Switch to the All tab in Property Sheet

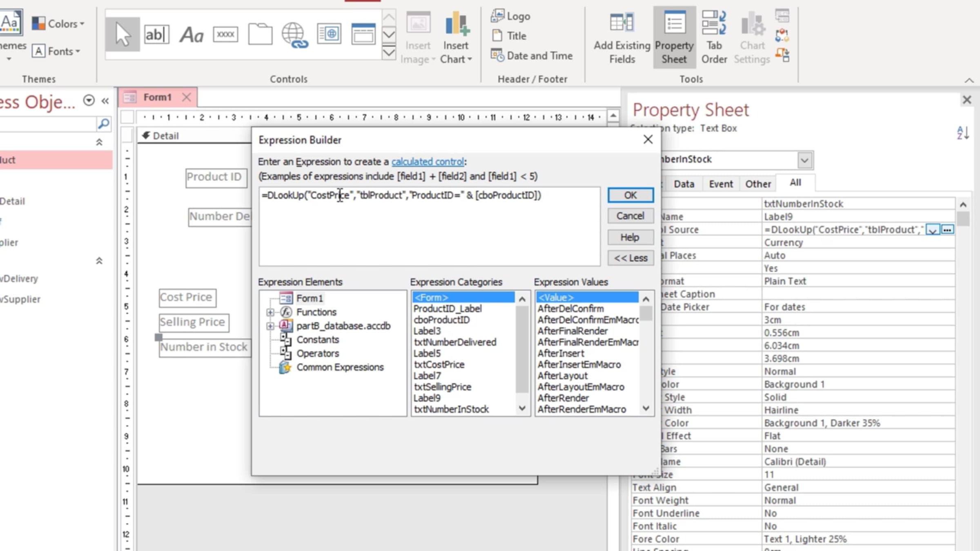point(795,182)
